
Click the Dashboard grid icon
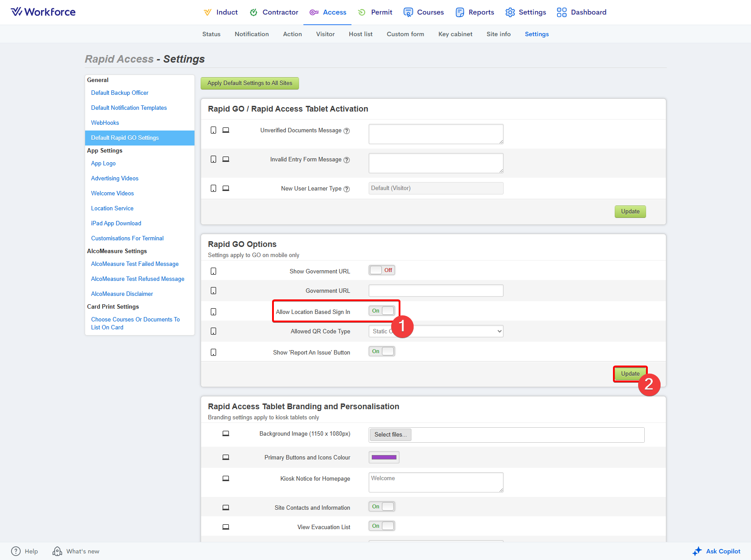tap(561, 12)
